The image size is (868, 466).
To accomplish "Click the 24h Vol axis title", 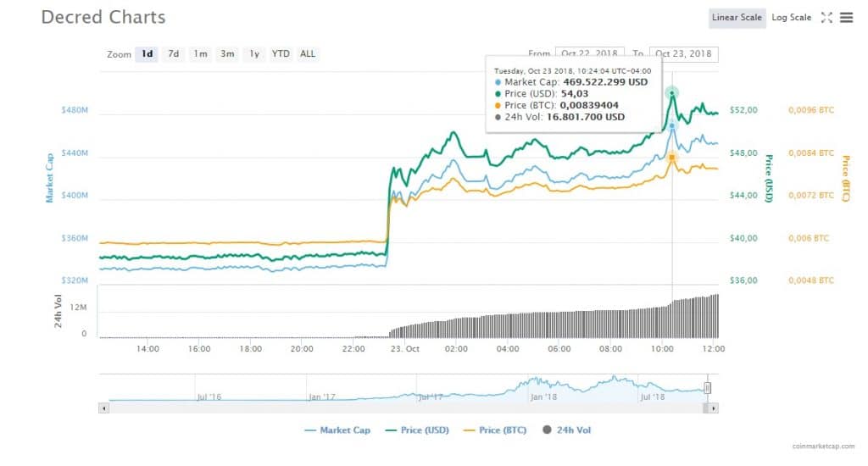I will point(58,311).
